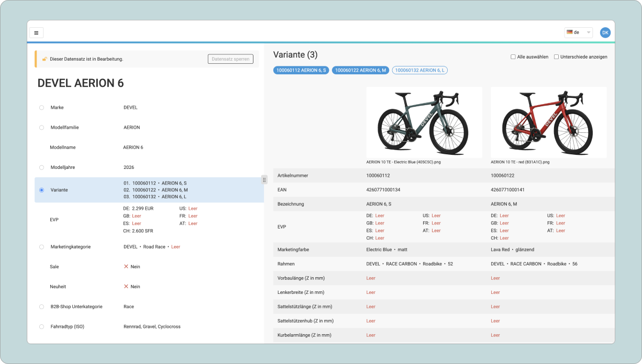Viewport: 642px width, 364px height.
Task: Check the Alle auswählen checkbox
Action: (x=513, y=56)
